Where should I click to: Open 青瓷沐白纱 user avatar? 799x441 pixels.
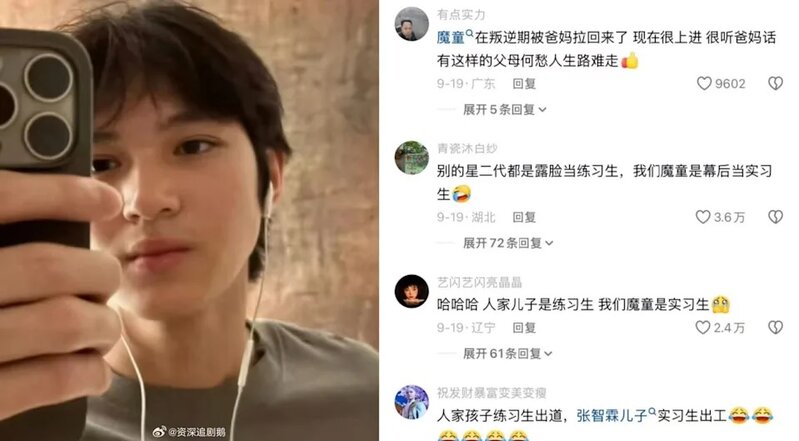(x=412, y=158)
